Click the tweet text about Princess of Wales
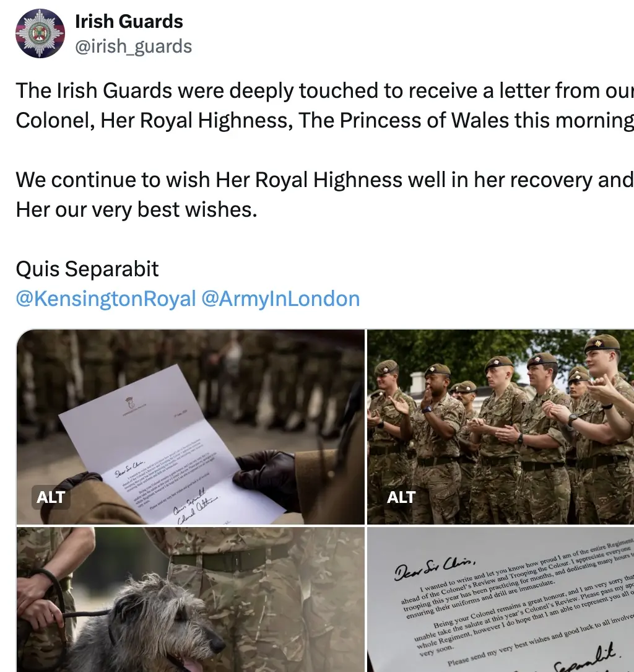This screenshot has height=672, width=634. coord(324,105)
